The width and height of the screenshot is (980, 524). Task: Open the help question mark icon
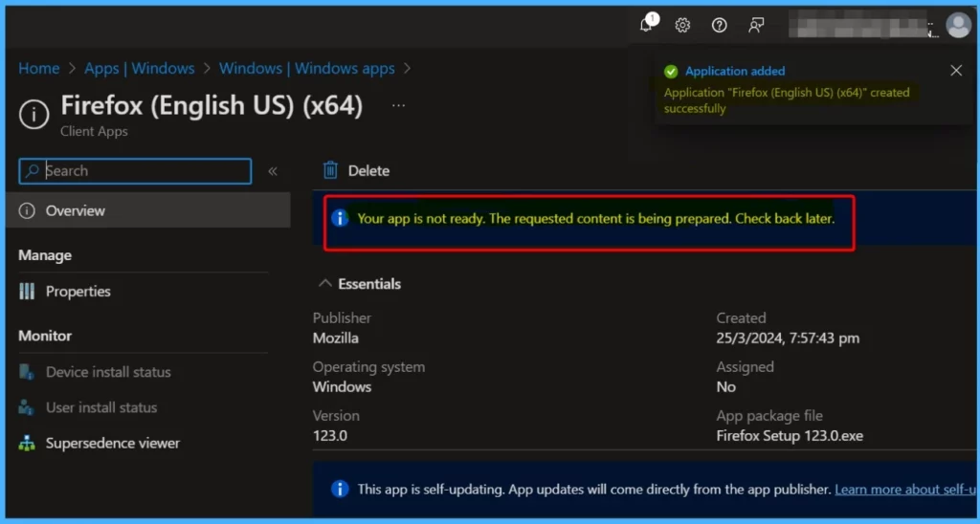coord(720,25)
